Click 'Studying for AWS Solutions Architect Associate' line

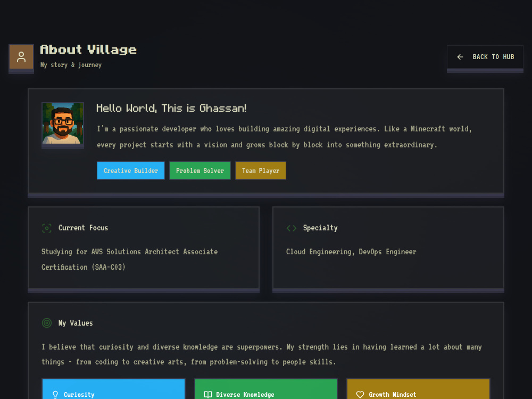[x=130, y=252]
